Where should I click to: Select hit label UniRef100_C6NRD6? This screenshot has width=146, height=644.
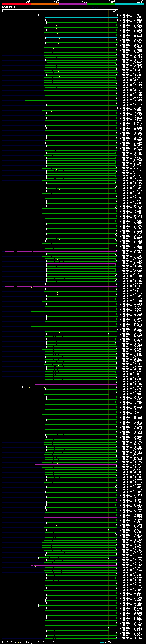(131, 600)
